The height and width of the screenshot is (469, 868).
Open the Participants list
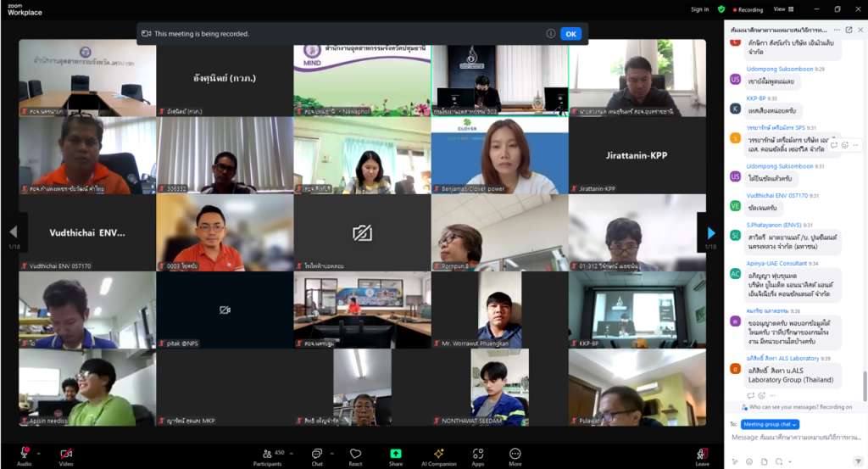[267, 455]
